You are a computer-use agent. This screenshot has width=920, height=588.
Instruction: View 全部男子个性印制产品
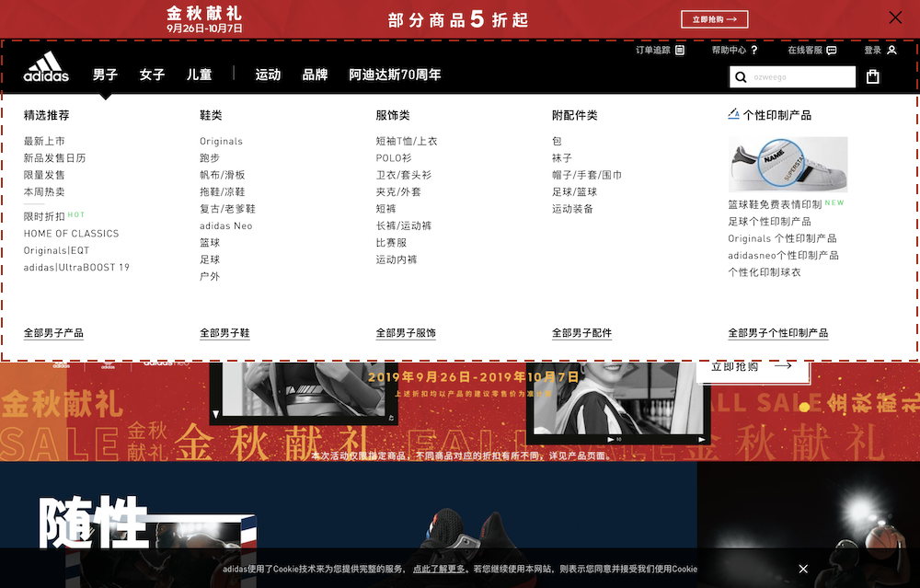coord(778,333)
